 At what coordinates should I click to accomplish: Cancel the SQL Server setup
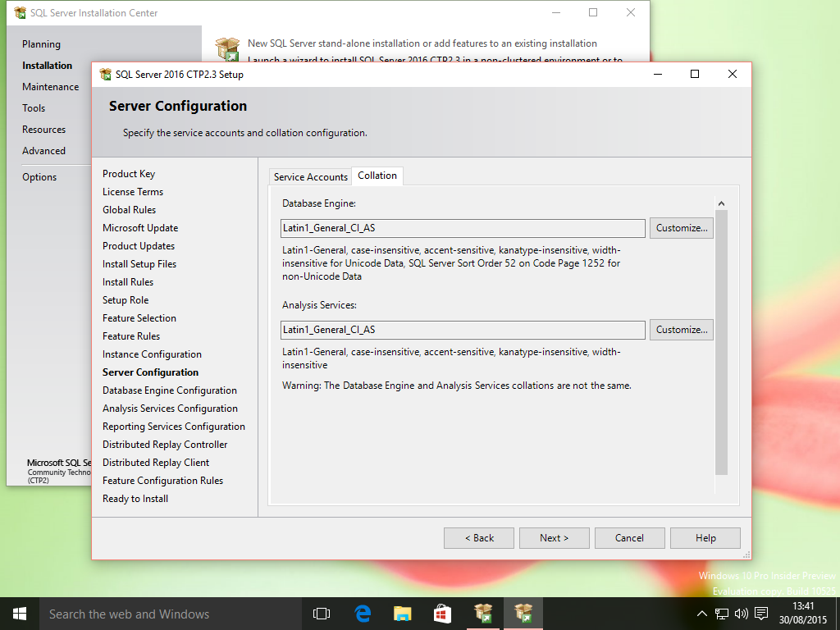(629, 538)
